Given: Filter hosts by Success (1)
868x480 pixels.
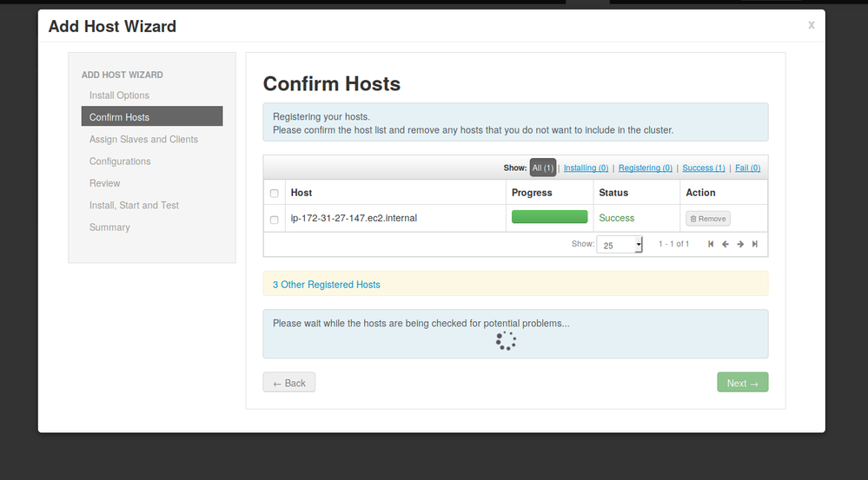Looking at the screenshot, I should [x=704, y=168].
